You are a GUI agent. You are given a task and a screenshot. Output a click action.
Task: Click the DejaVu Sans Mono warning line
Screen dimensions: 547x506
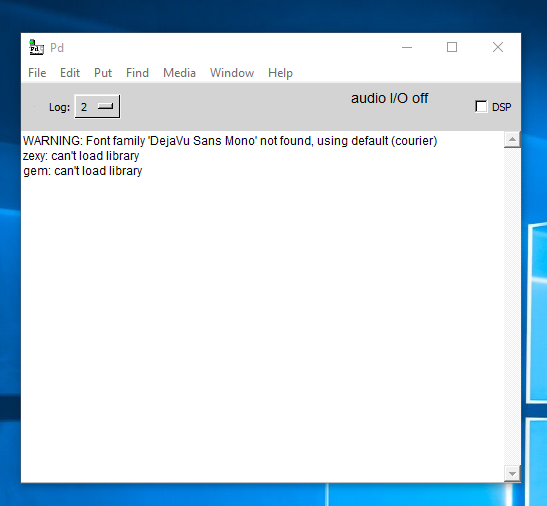(x=230, y=141)
